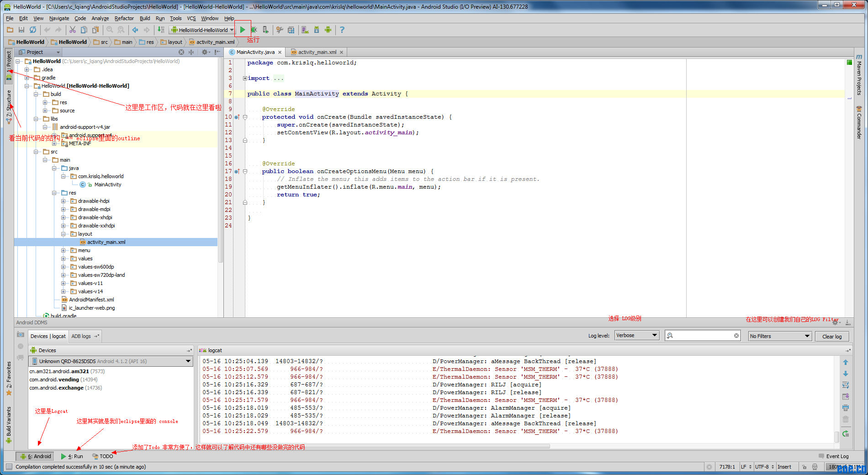Open the AVD Manager icon

[x=305, y=30]
